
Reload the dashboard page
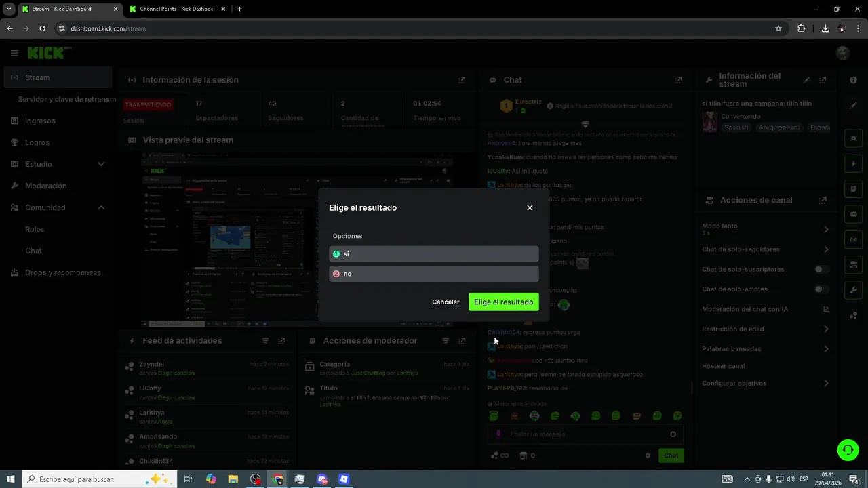point(42,28)
